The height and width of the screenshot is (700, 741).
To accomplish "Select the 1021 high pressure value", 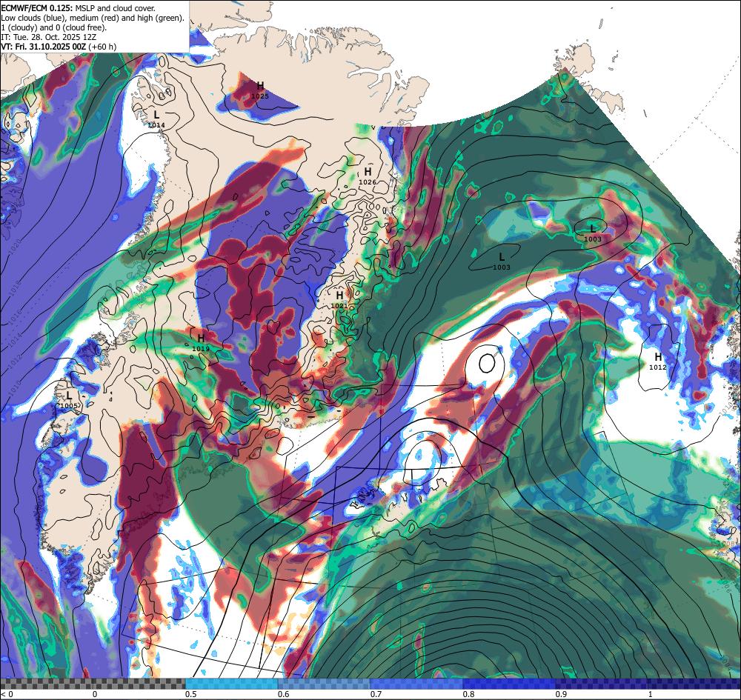I will click(x=339, y=306).
